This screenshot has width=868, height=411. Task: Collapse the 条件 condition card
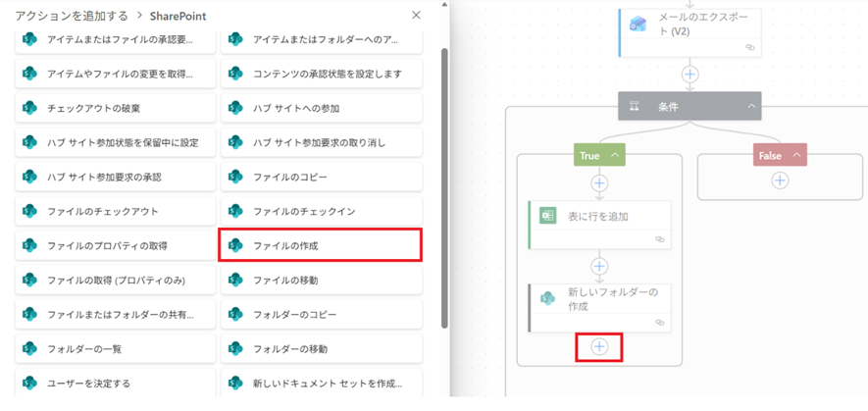(751, 106)
